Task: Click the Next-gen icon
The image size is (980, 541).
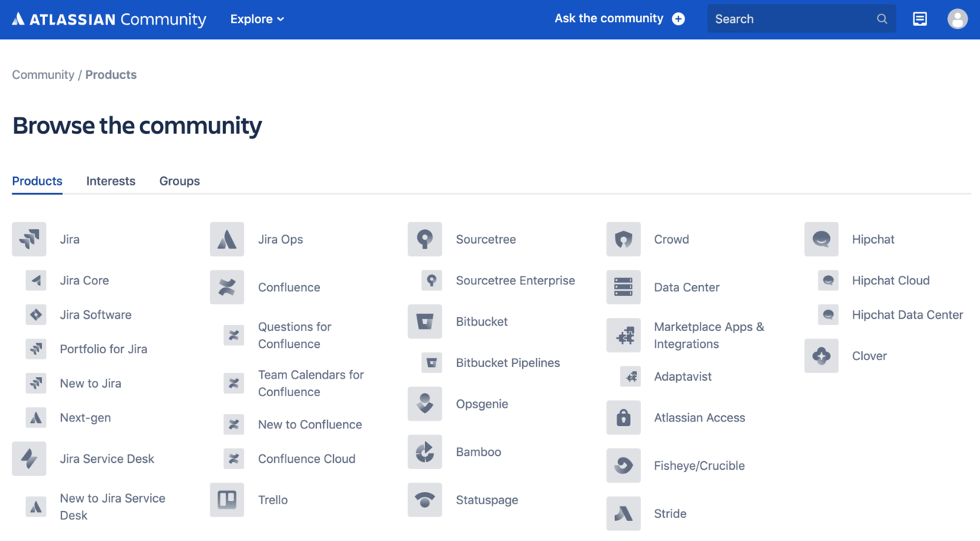Action: click(36, 418)
